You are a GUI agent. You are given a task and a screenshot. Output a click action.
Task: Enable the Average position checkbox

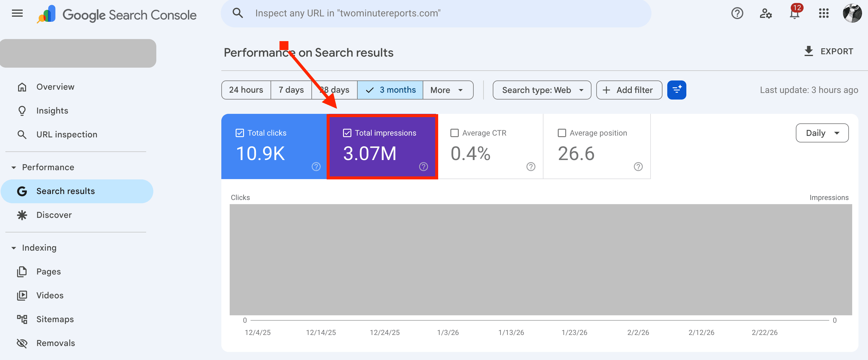click(562, 133)
